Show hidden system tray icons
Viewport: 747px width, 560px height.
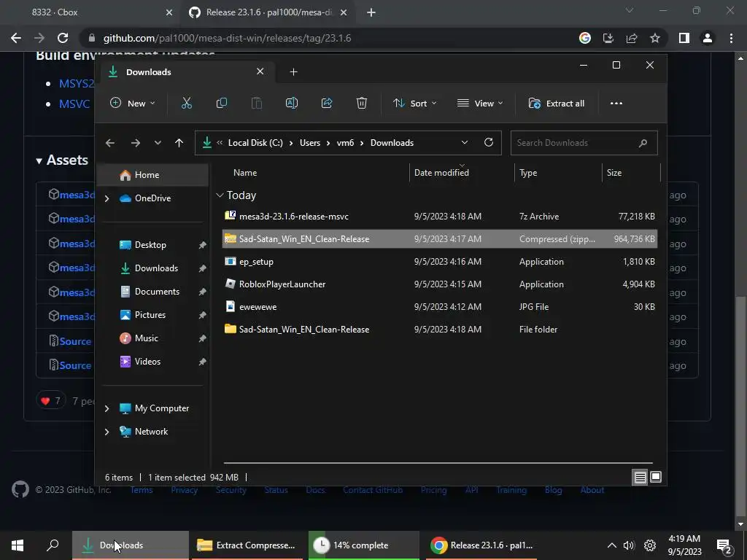click(612, 545)
